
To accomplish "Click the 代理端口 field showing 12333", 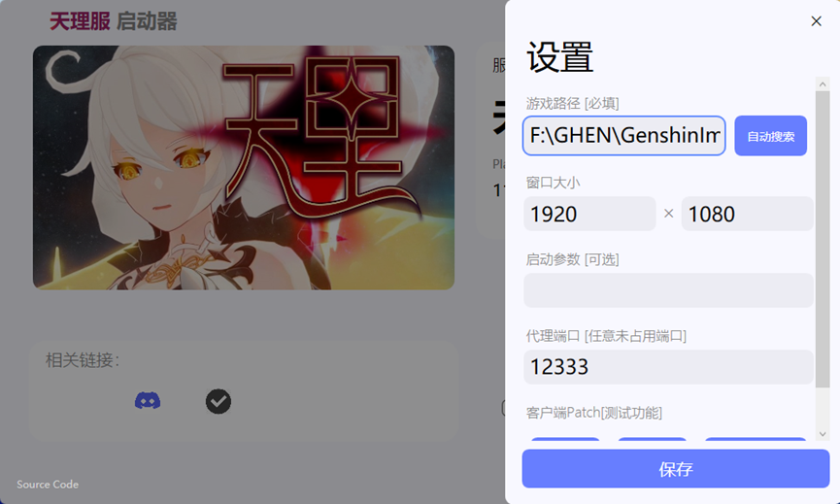I will coord(668,367).
